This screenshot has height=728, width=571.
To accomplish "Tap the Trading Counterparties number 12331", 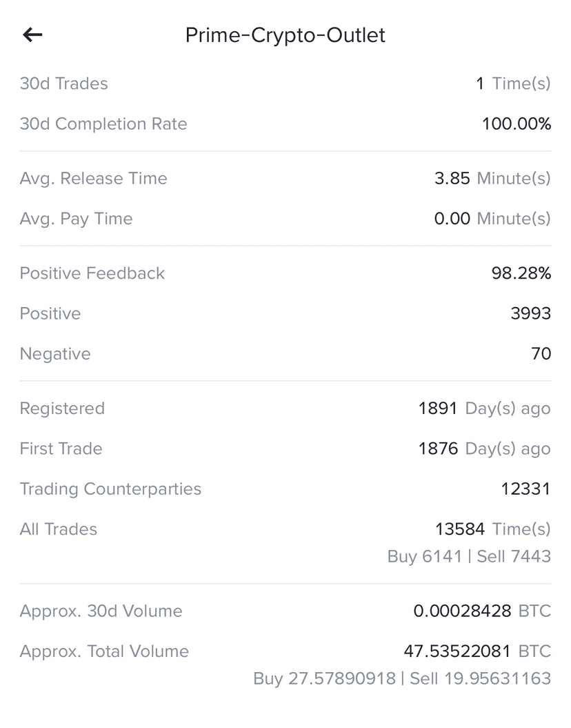I will (x=525, y=489).
